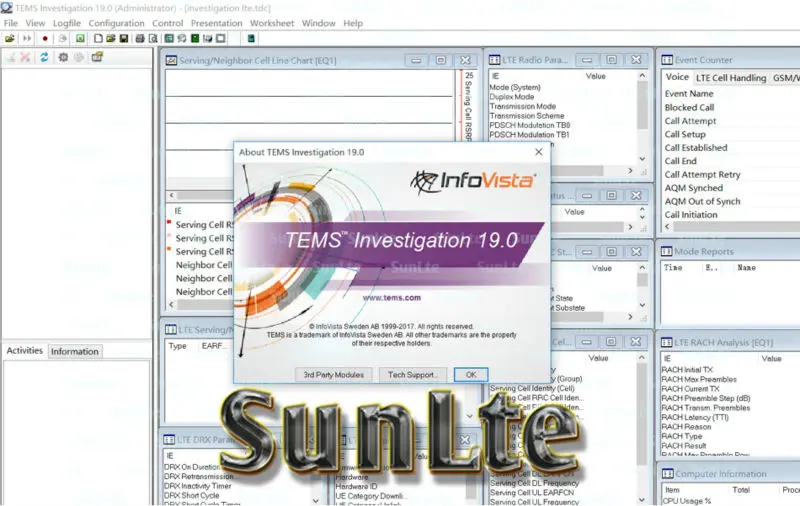
Task: Click the fast forward replay icon
Action: click(27, 39)
